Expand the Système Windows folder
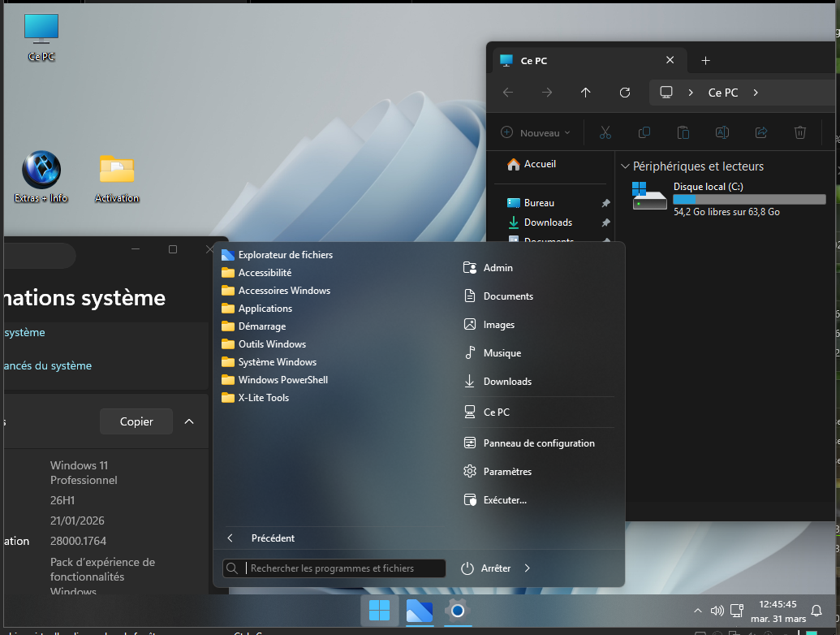This screenshot has height=635, width=840. pyautogui.click(x=269, y=361)
